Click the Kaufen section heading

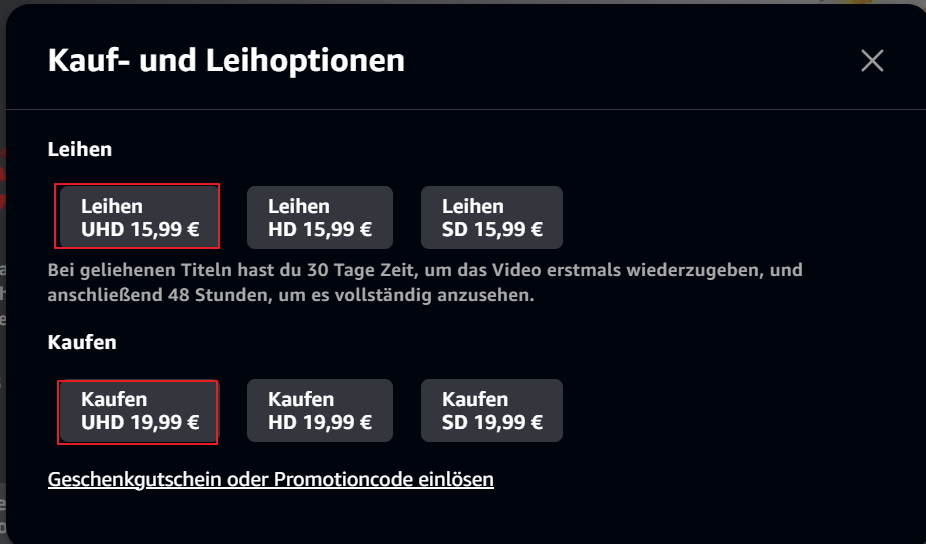coord(82,342)
